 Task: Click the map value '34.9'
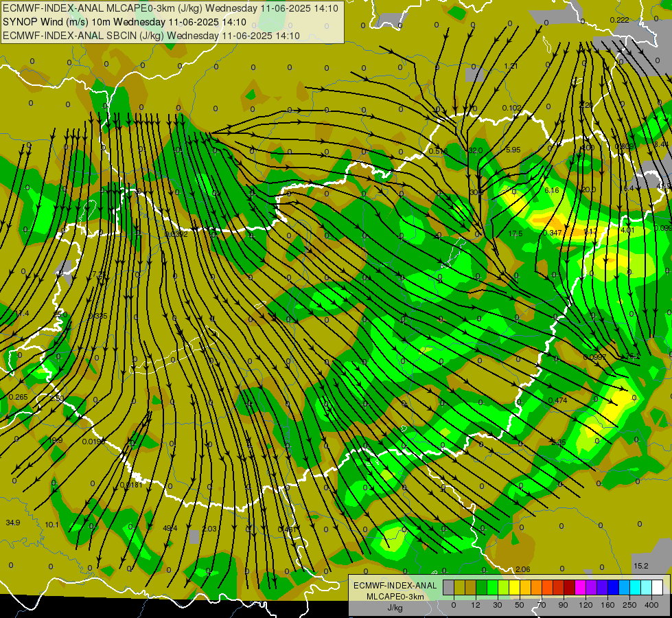[13, 523]
